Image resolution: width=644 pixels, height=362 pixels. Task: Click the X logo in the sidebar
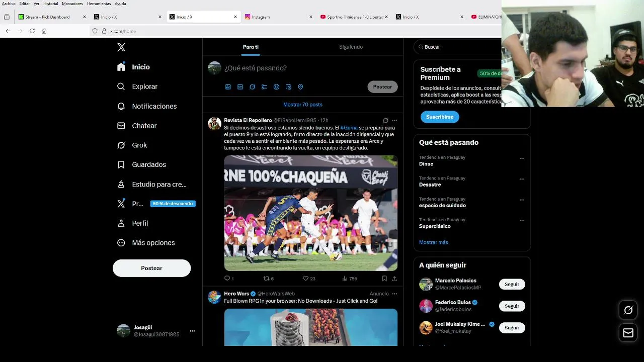tap(121, 47)
